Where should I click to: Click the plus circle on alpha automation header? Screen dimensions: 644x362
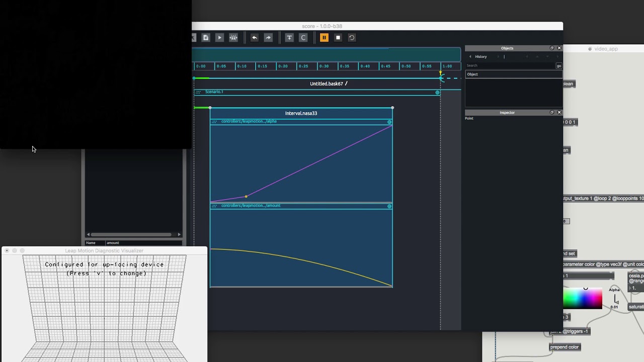pos(389,122)
